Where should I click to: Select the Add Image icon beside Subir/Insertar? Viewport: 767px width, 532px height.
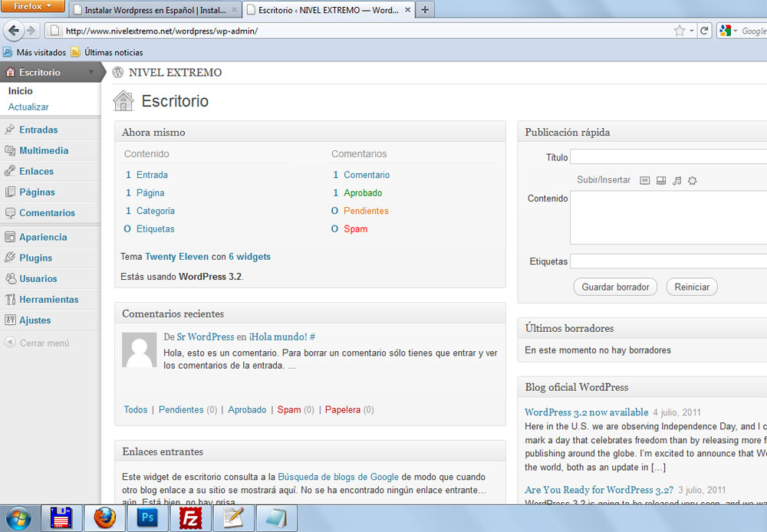(x=645, y=181)
